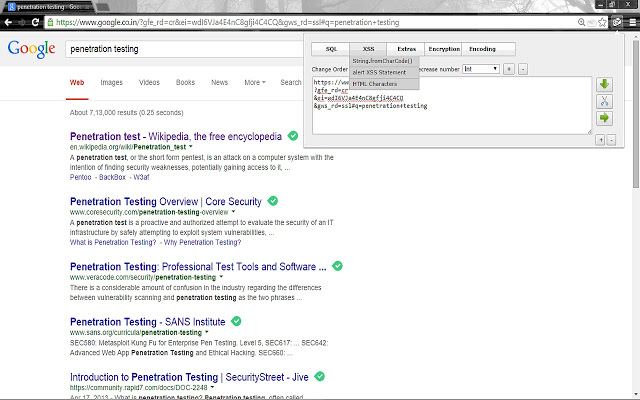
Task: Click green checkmark beside SecurityStreet Jive result
Action: [x=320, y=376]
